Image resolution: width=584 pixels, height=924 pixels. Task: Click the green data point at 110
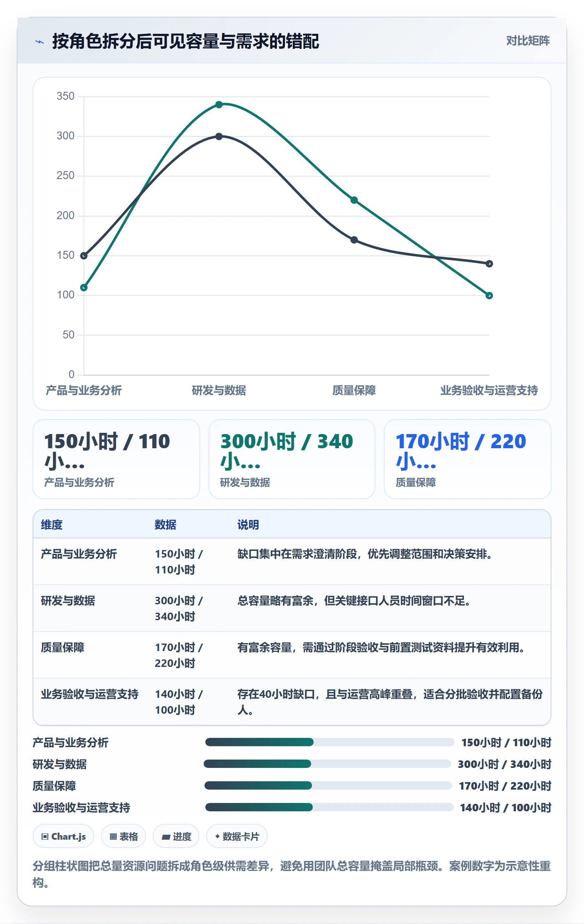coord(84,288)
